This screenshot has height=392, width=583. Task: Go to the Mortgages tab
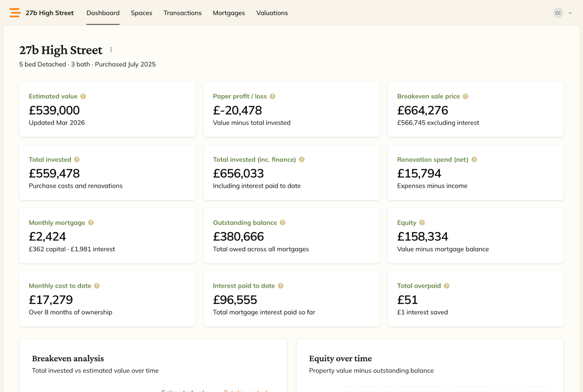pos(229,13)
